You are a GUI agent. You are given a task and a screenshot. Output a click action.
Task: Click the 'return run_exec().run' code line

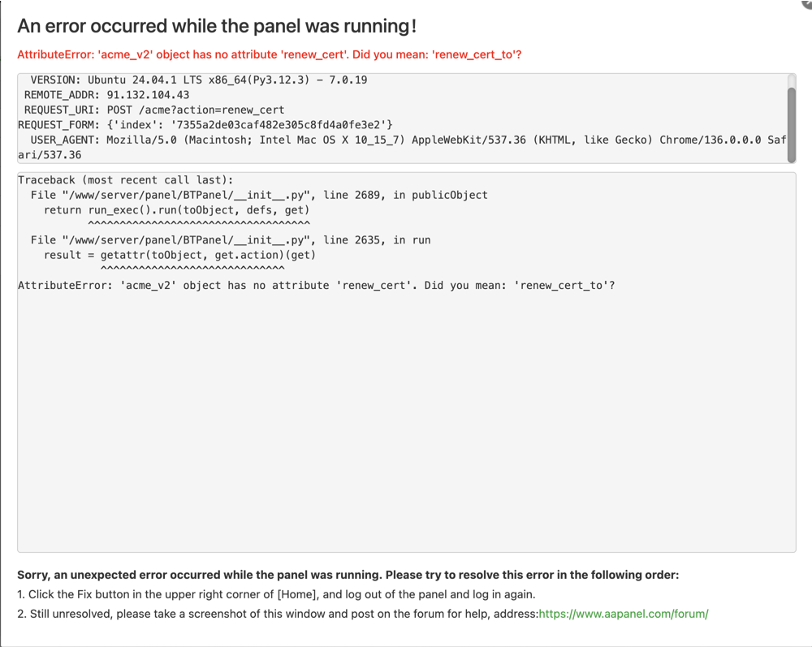tap(176, 210)
